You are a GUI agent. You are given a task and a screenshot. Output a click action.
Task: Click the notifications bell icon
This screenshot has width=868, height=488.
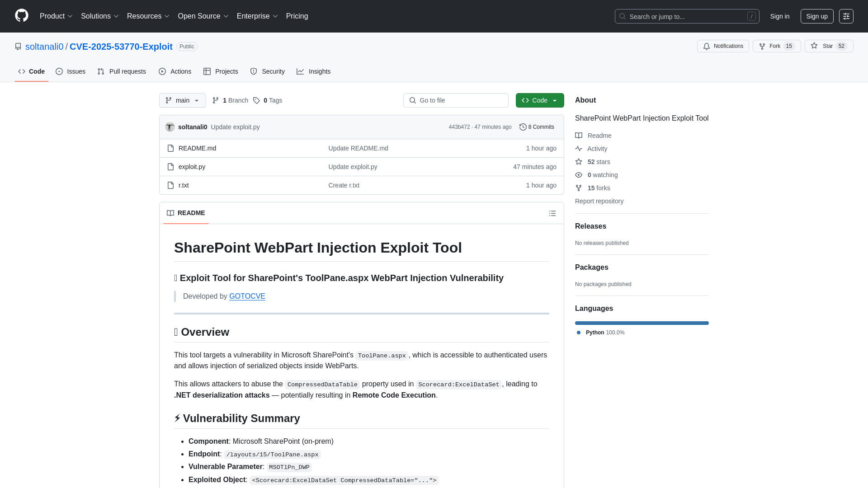707,47
